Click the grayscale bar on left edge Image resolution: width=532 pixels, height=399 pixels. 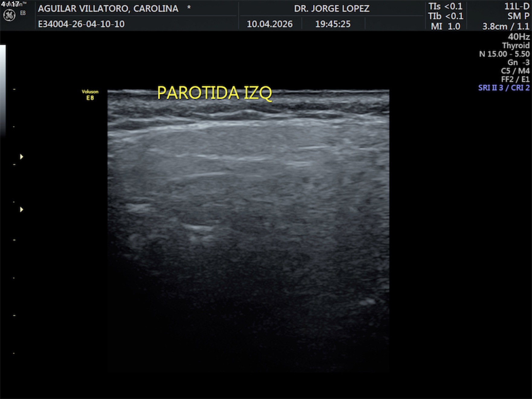[x=3, y=91]
